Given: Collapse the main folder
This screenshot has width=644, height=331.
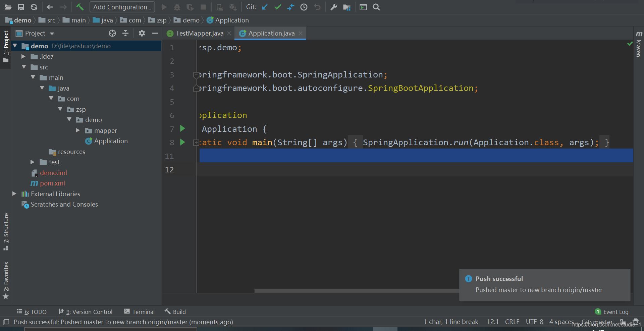Looking at the screenshot, I should (33, 77).
